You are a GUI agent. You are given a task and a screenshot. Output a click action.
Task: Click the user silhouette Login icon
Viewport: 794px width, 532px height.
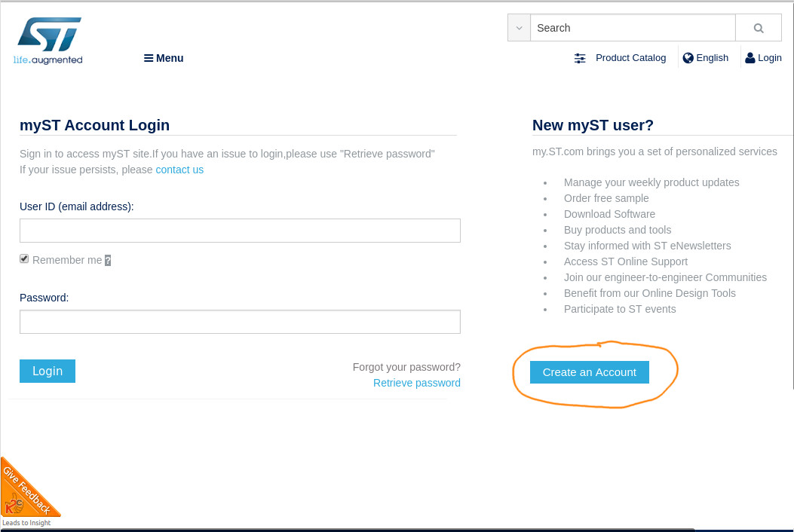[x=750, y=58]
